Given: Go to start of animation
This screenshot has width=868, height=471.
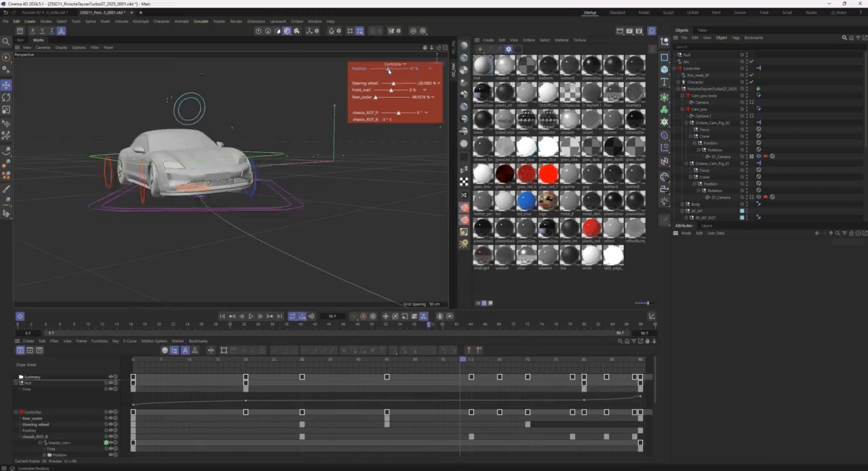Looking at the screenshot, I should [222, 316].
